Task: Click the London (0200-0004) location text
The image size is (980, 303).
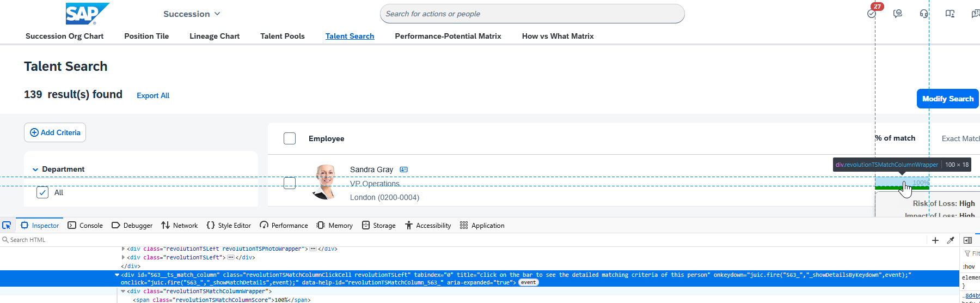Action: [384, 197]
